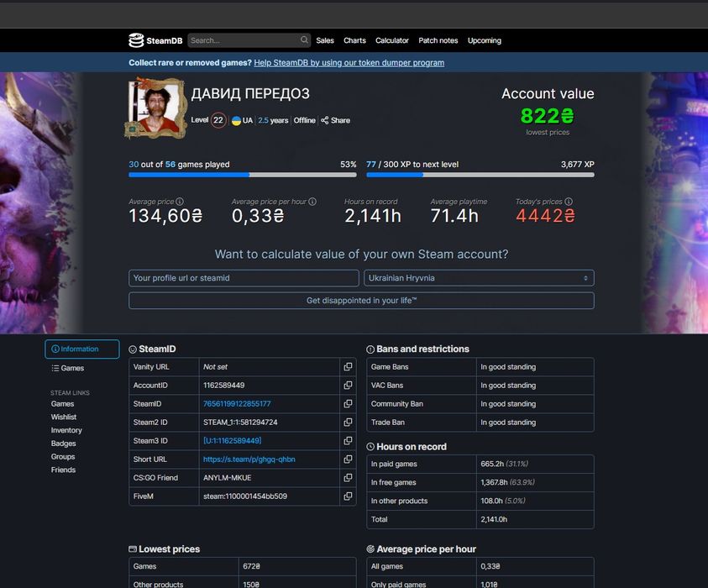Copy the Steam3 ID value

click(348, 441)
